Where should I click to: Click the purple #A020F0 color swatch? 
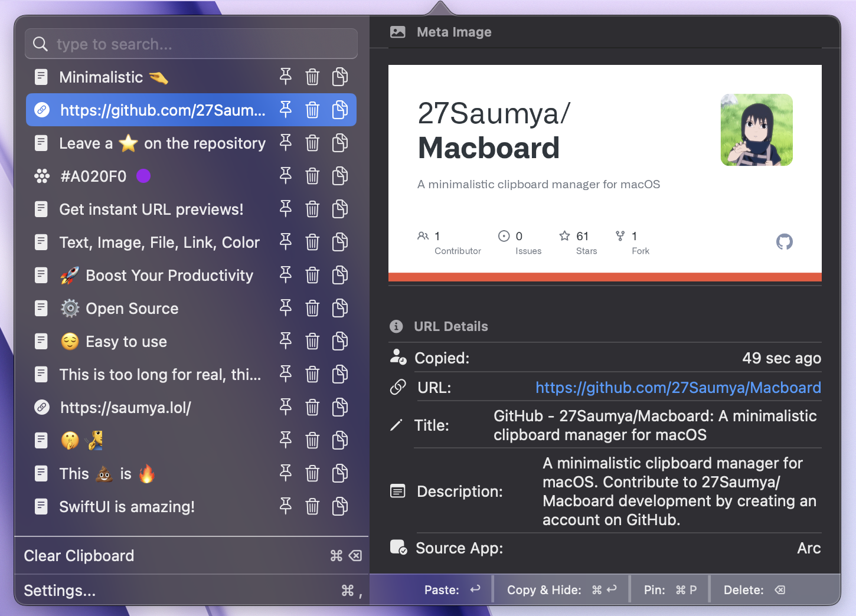pos(143,176)
